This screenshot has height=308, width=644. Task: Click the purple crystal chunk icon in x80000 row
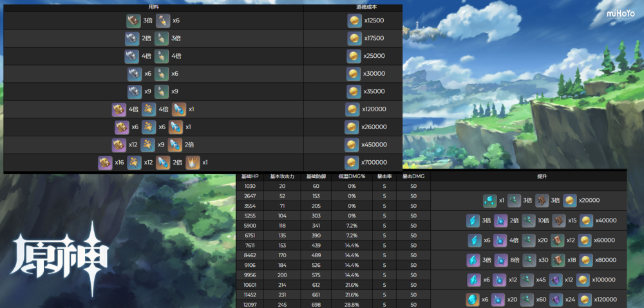tap(473, 260)
